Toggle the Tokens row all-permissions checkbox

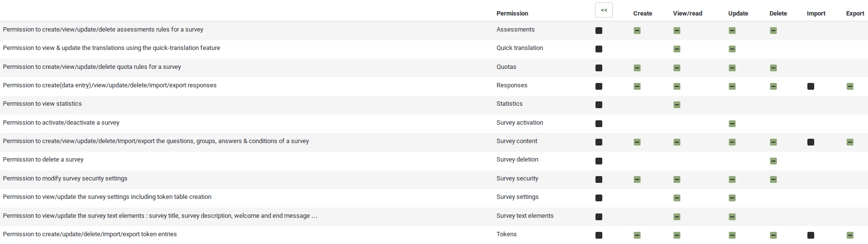[599, 235]
